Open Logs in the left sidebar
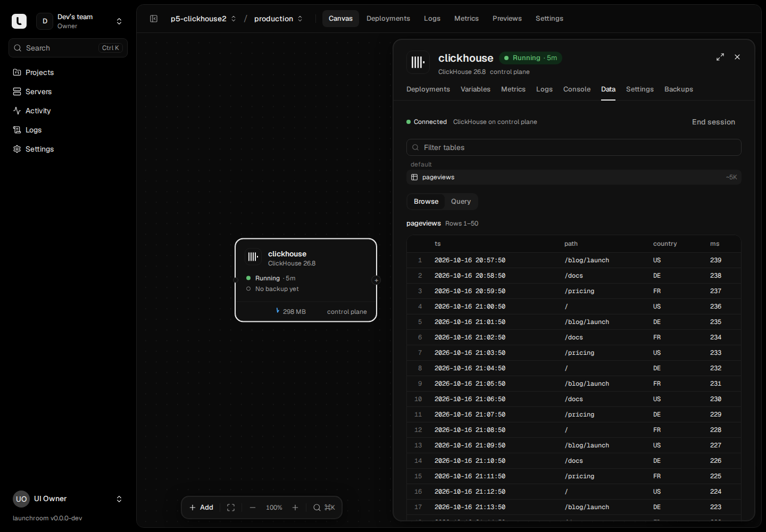Screen dimensions: 766x532 [68, 130]
